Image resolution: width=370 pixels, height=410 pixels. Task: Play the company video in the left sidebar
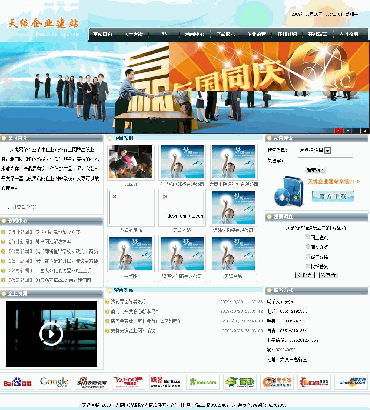click(x=51, y=333)
